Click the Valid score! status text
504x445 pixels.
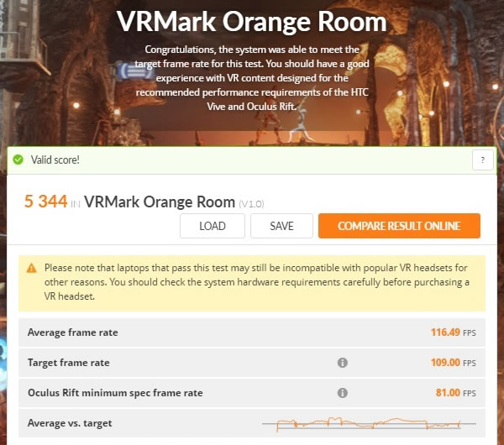(55, 160)
